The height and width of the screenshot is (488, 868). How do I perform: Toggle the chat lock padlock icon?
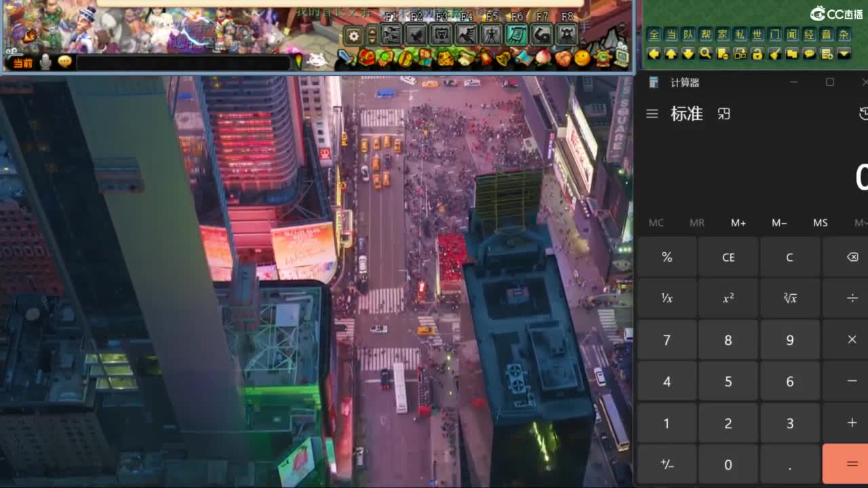[x=757, y=54]
